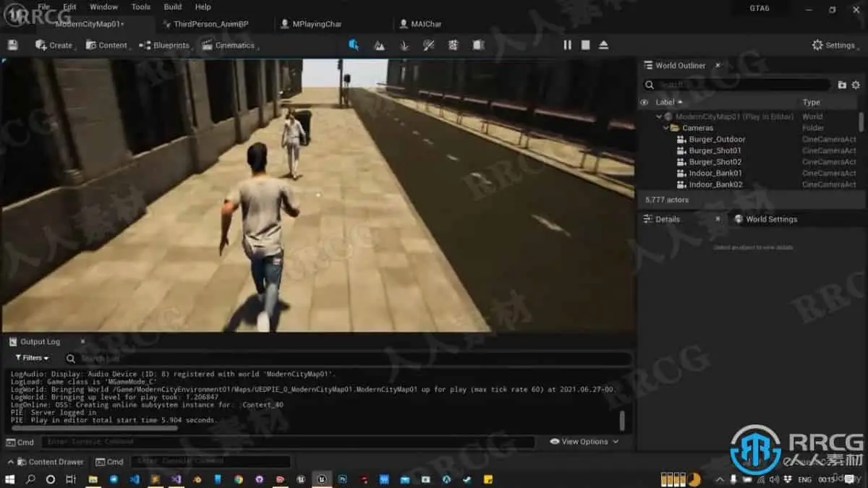Toggle the visibility eye column header

[x=644, y=103]
